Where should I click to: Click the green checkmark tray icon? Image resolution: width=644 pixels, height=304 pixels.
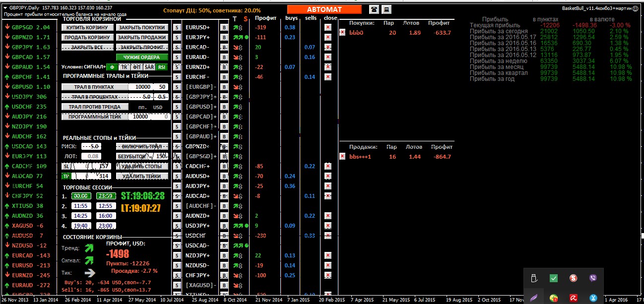coord(554,278)
